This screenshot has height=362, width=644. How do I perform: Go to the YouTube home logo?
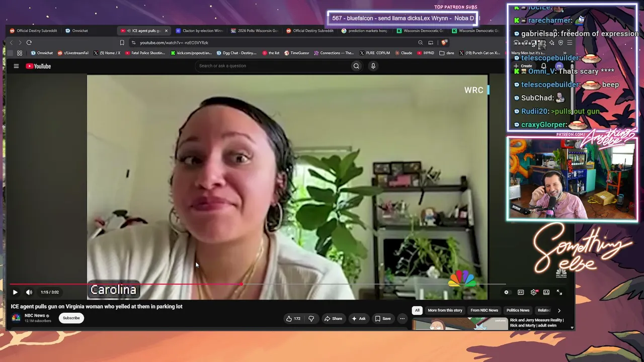[x=38, y=66]
